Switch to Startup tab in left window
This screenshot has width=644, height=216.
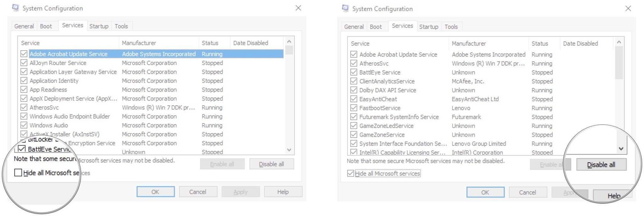(x=99, y=26)
